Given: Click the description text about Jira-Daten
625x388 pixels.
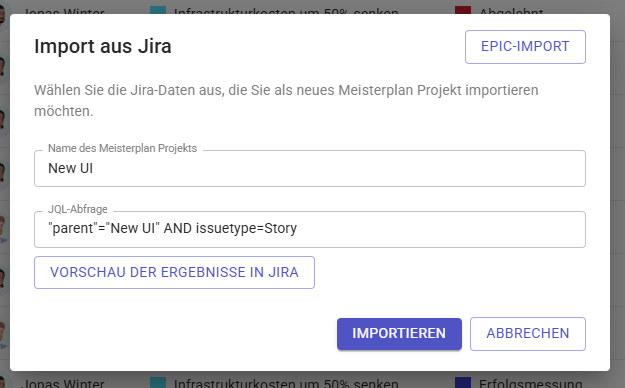Looking at the screenshot, I should pos(286,100).
